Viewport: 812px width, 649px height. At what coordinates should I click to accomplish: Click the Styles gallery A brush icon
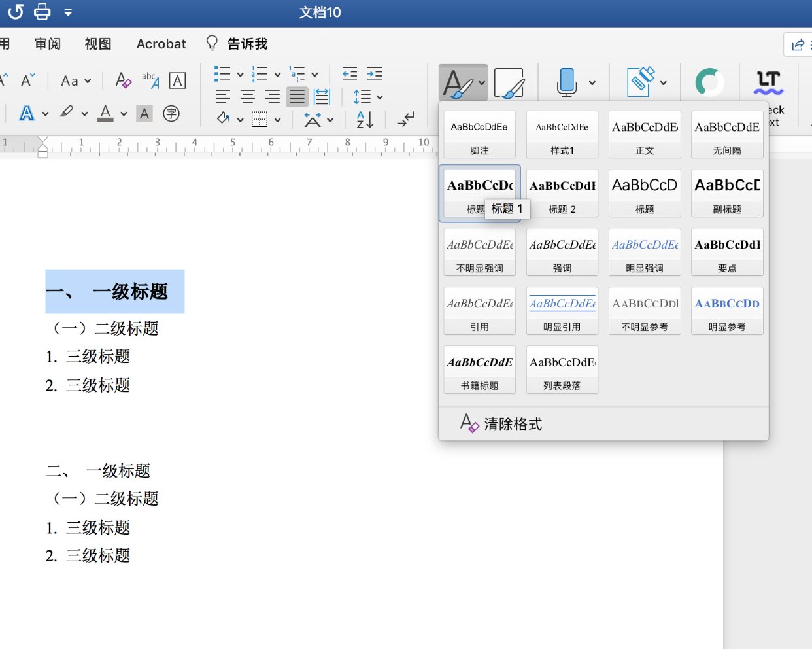pos(458,83)
